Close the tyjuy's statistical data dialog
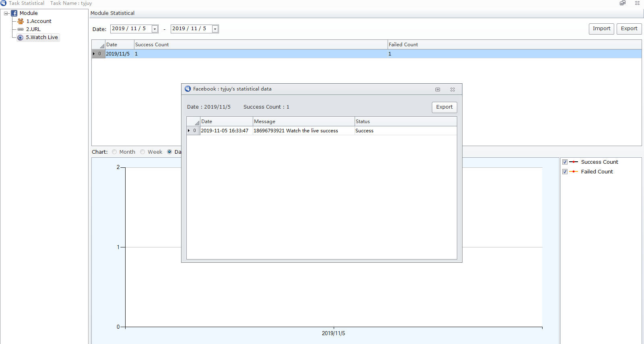The image size is (644, 344). 452,89
